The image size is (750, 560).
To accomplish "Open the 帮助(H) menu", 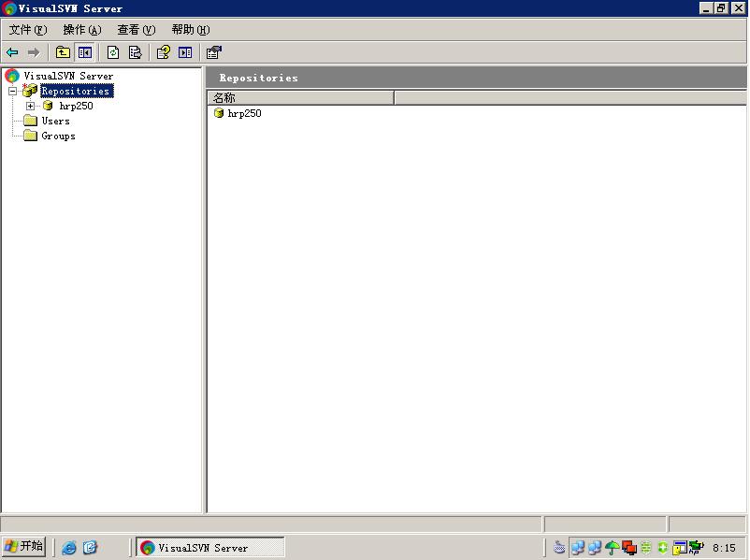I will (191, 30).
